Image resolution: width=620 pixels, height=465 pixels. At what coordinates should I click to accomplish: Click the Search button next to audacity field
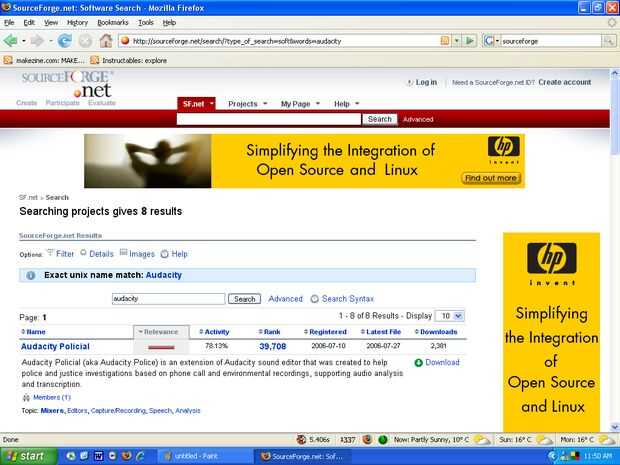244,299
